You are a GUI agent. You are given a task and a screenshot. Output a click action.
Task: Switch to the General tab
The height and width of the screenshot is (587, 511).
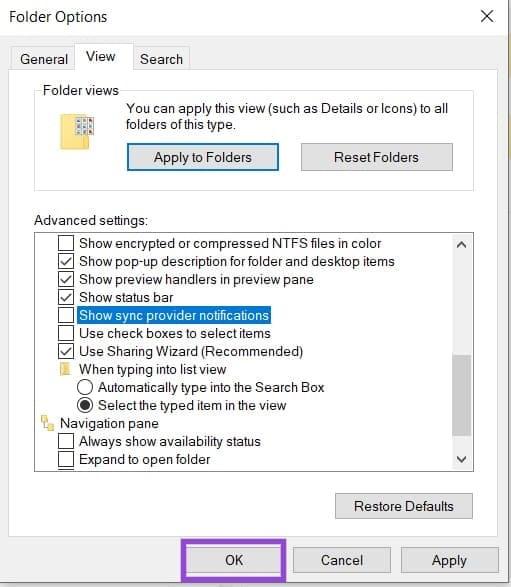click(44, 59)
